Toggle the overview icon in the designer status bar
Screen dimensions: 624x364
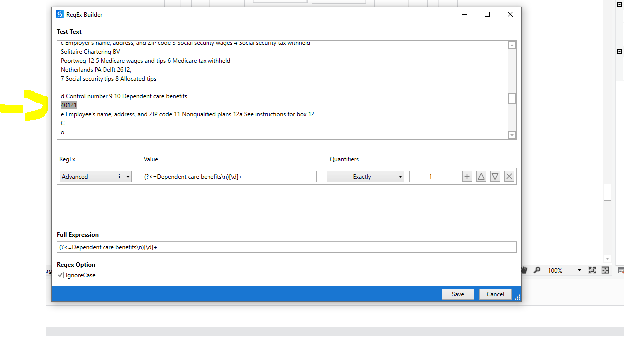[605, 270]
